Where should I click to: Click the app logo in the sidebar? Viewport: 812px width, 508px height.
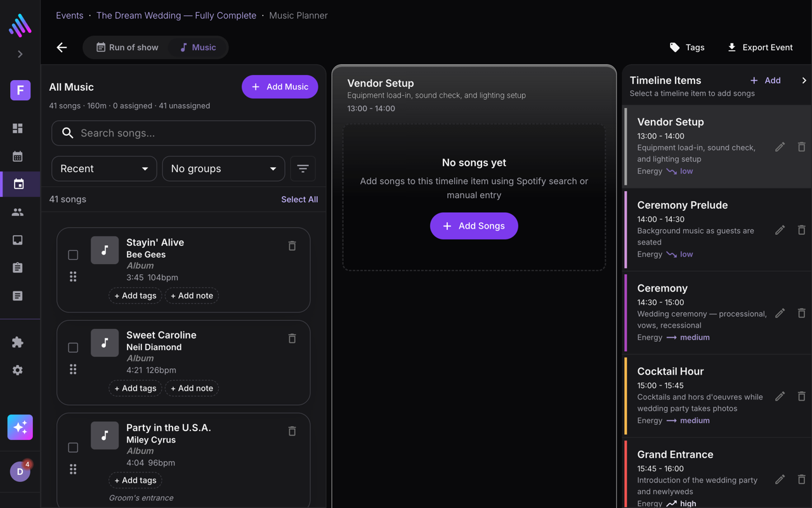(x=20, y=25)
